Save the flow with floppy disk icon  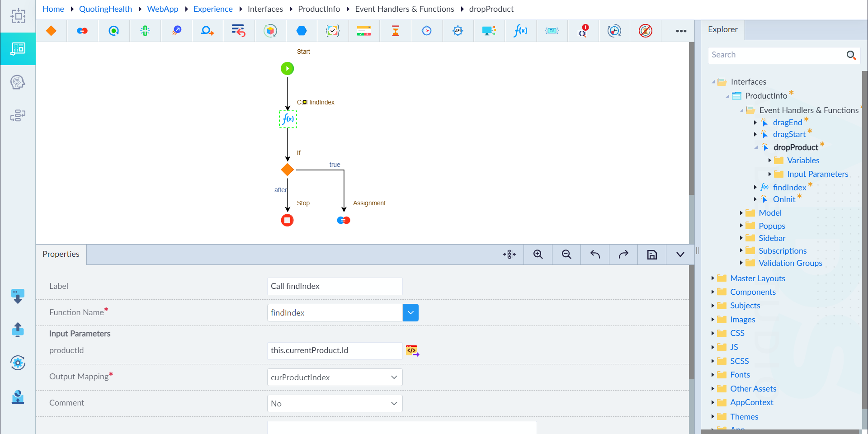click(x=652, y=255)
